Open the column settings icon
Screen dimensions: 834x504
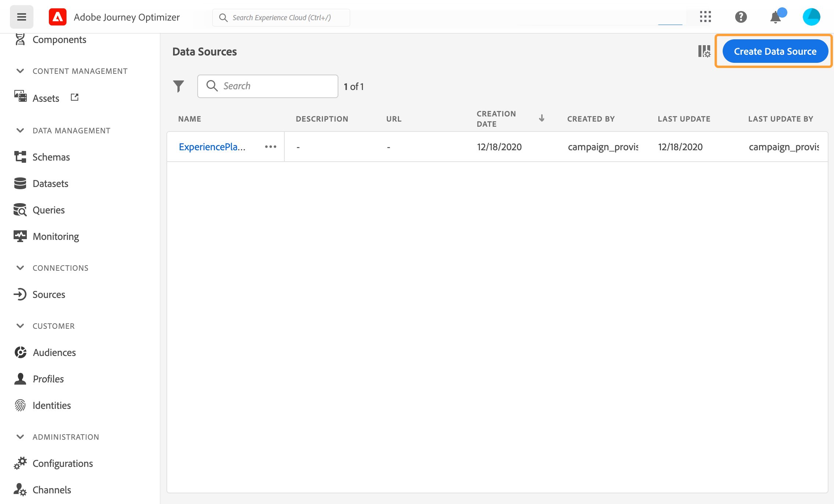pos(704,51)
